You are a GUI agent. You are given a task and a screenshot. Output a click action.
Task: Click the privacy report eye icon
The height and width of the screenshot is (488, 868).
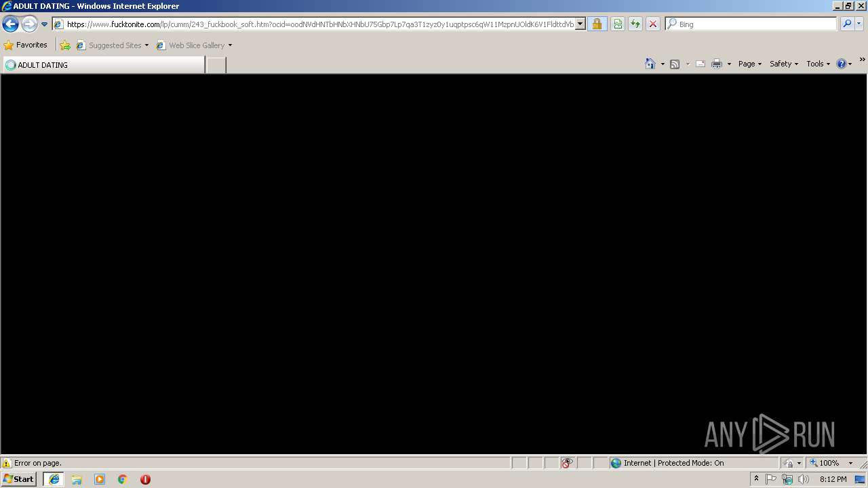(x=568, y=463)
